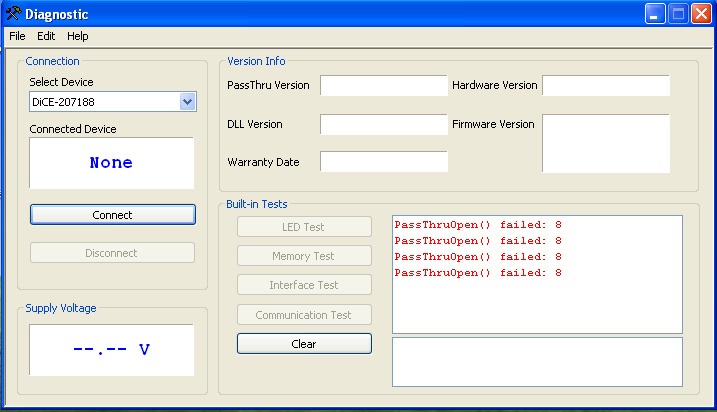Click the Clear button
Image resolution: width=717 pixels, height=412 pixels.
(x=304, y=344)
